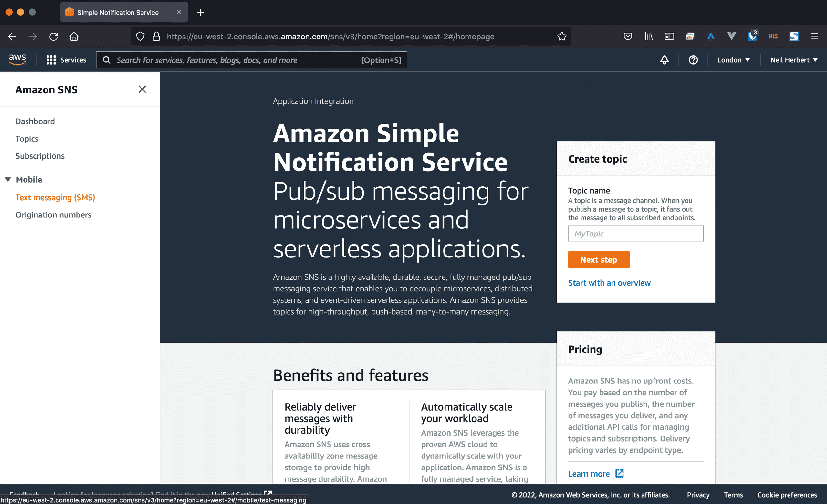827x504 pixels.
Task: Click the Next step button
Action: tap(598, 259)
